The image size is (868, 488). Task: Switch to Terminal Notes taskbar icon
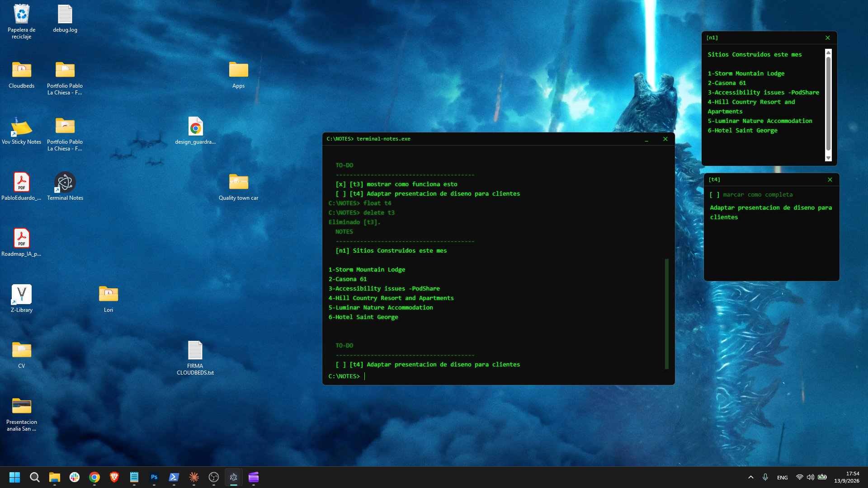(233, 477)
